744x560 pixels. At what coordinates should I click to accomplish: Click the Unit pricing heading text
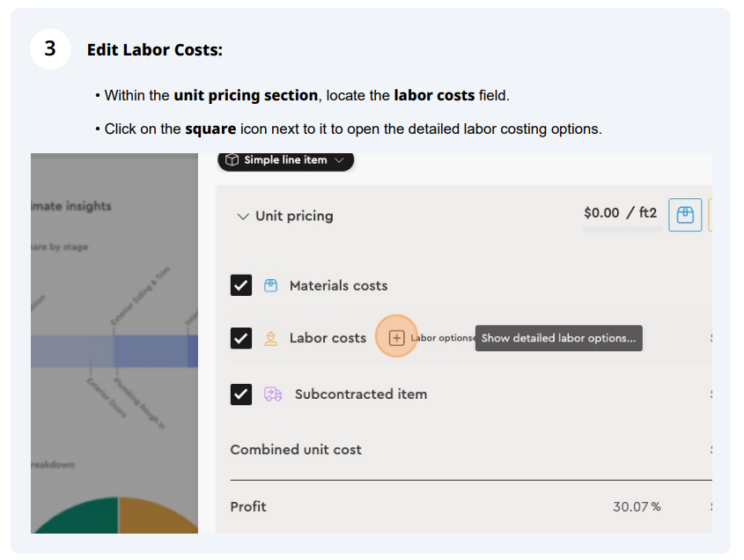point(294,216)
